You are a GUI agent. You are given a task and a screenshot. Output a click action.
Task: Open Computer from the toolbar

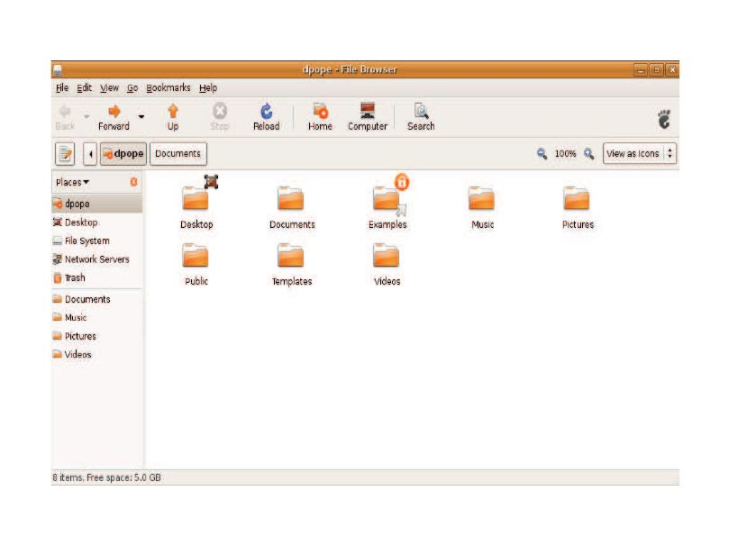pos(367,116)
